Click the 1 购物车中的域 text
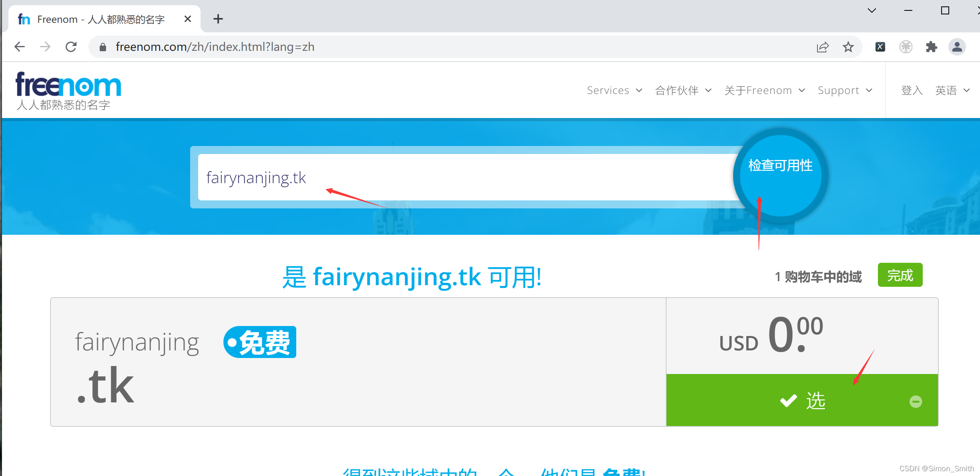The height and width of the screenshot is (476, 980). (x=818, y=276)
